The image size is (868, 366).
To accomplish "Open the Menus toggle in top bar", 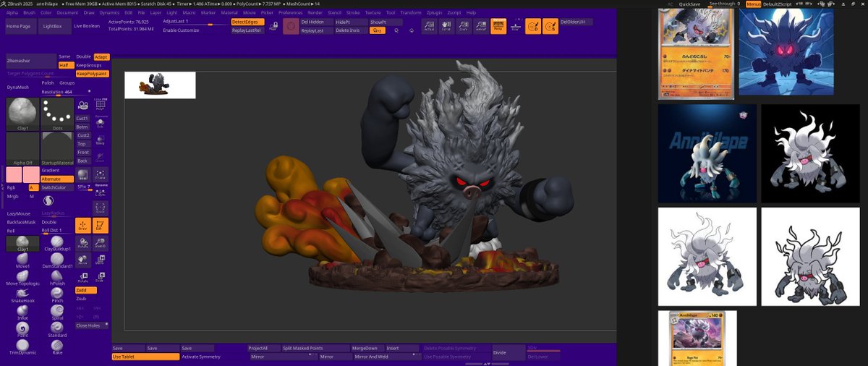I will [753, 4].
